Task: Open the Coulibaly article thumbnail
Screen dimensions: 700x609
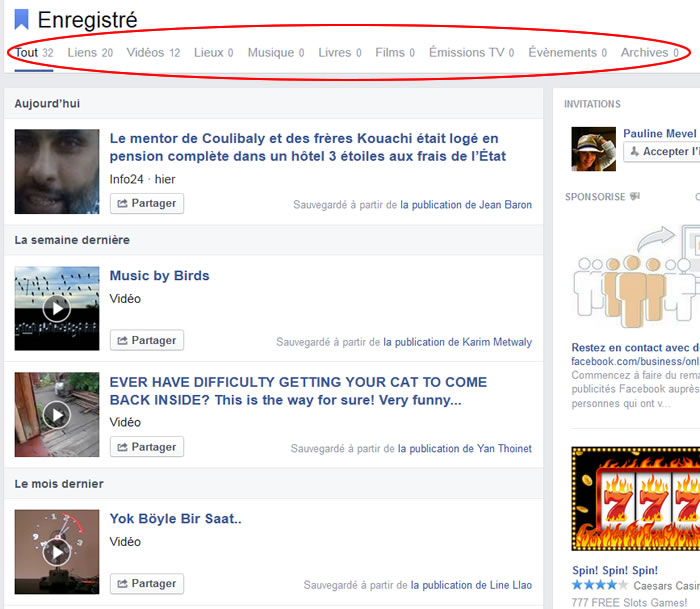Action: (57, 171)
